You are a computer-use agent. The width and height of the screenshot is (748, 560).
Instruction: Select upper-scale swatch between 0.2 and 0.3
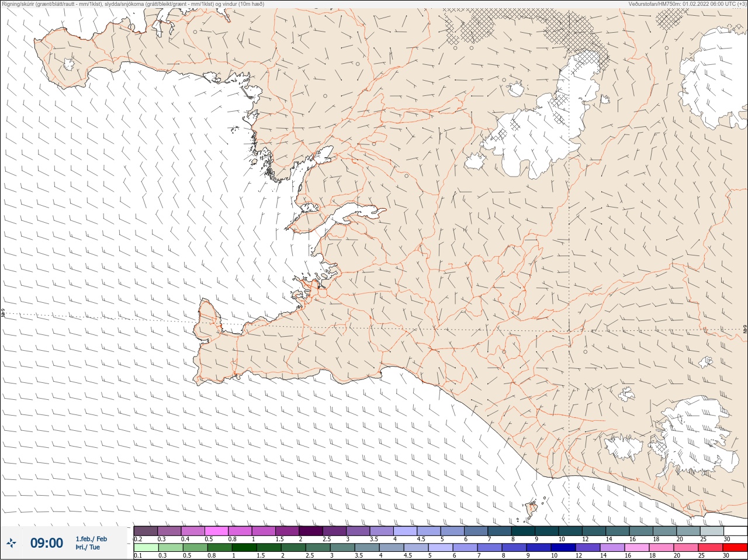[x=146, y=531]
